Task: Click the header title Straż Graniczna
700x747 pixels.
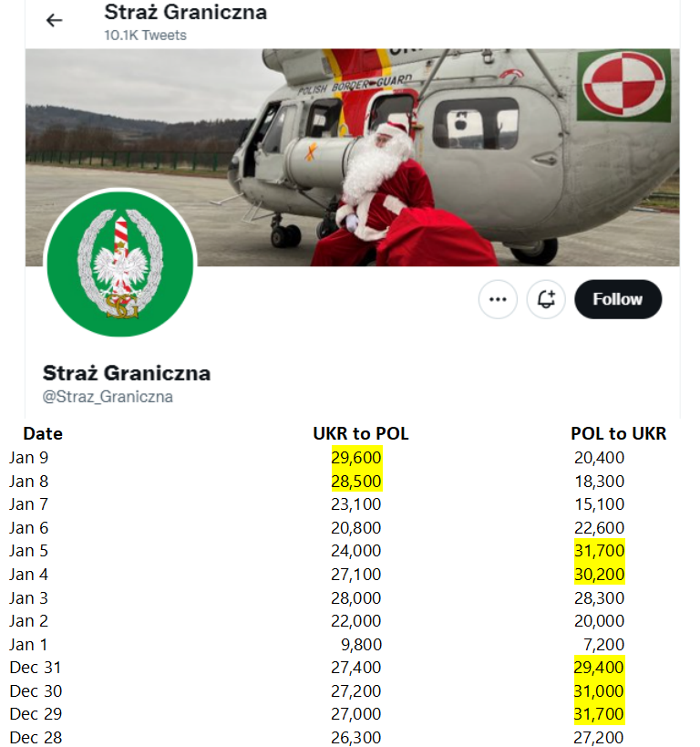Action: tap(185, 13)
